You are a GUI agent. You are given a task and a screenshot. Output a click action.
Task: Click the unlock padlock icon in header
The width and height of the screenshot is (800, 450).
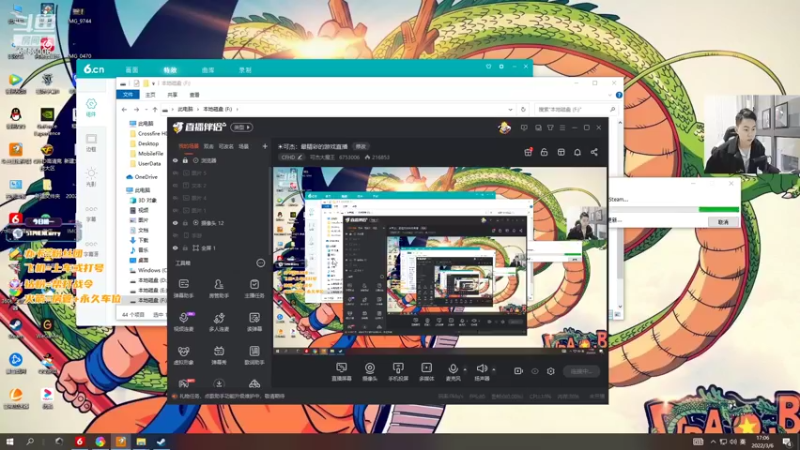click(x=544, y=152)
